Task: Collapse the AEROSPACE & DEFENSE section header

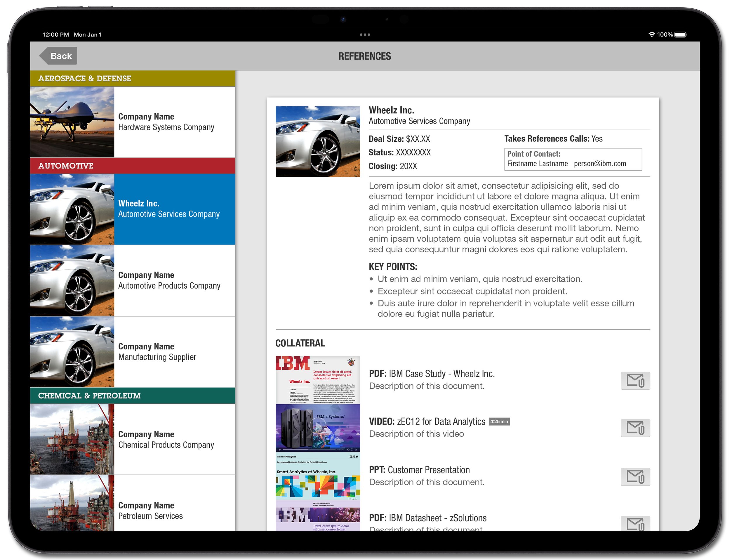Action: [x=133, y=79]
